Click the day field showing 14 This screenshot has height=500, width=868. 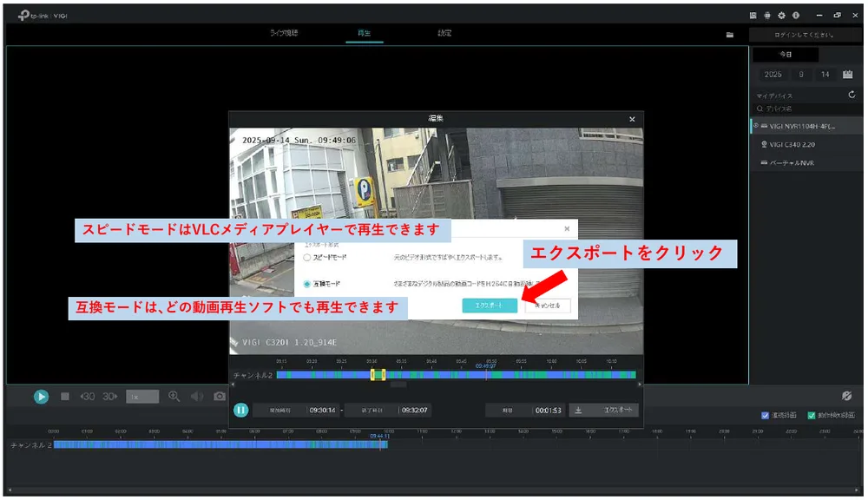coord(825,74)
